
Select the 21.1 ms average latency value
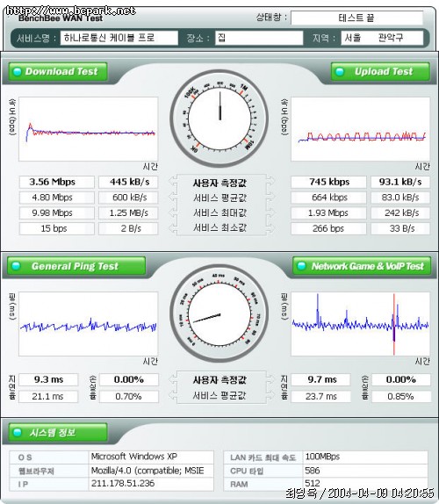tap(48, 396)
